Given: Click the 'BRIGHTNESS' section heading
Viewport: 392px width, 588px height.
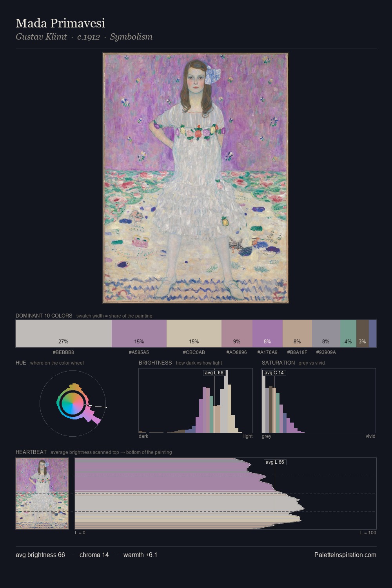Looking at the screenshot, I should (155, 363).
